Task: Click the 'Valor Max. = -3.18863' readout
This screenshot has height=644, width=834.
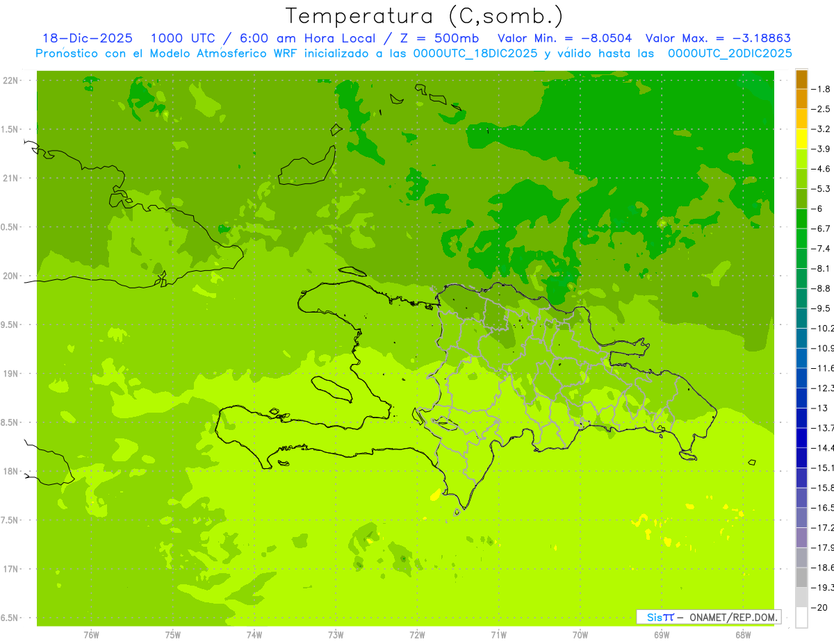Action: tap(718, 38)
